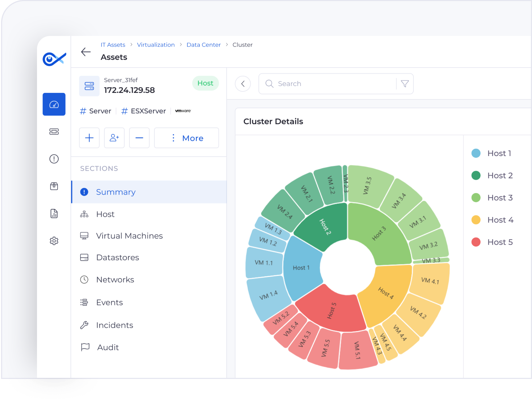Click the Host 1 blue legend dot
This screenshot has height=404, width=532.
[476, 153]
